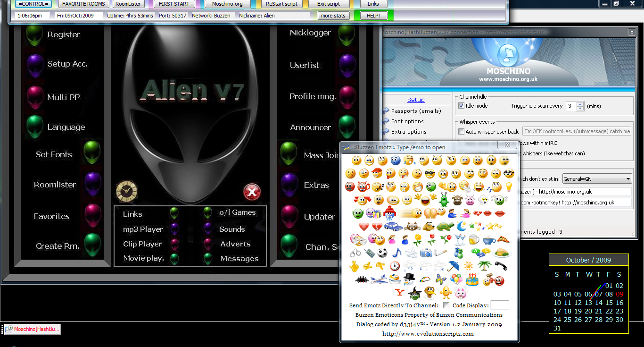Open the Setup link in Moschino window
The image size is (644, 347).
click(416, 100)
